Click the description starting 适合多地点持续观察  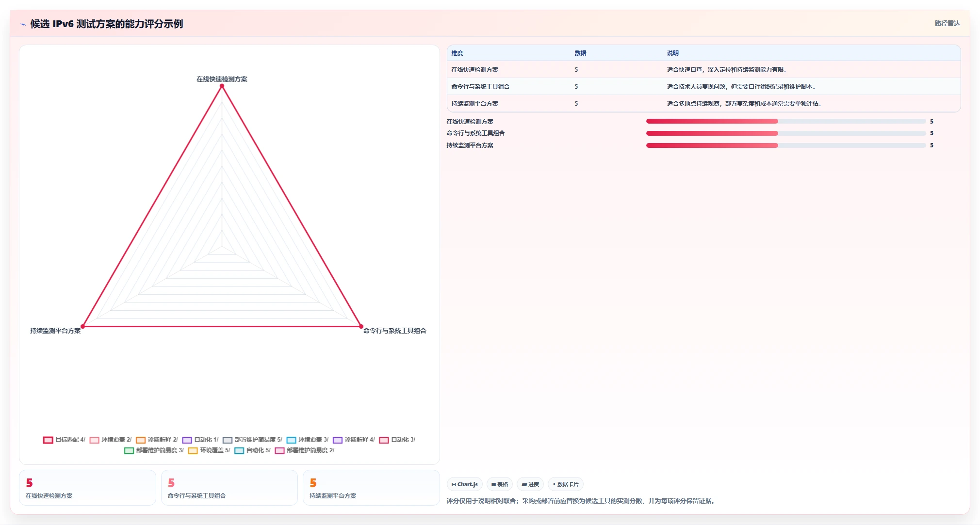pyautogui.click(x=745, y=104)
